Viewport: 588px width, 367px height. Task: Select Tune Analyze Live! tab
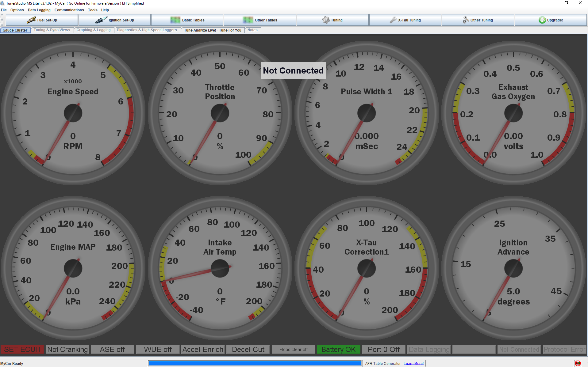(213, 30)
